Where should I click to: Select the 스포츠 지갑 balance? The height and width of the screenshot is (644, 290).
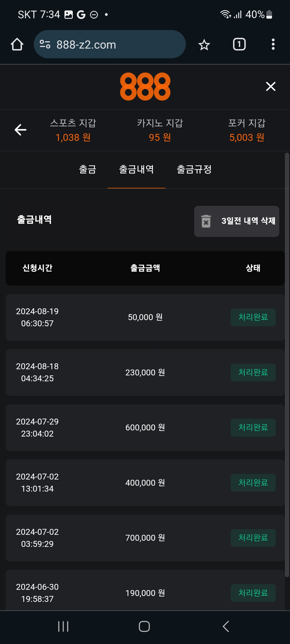[73, 130]
